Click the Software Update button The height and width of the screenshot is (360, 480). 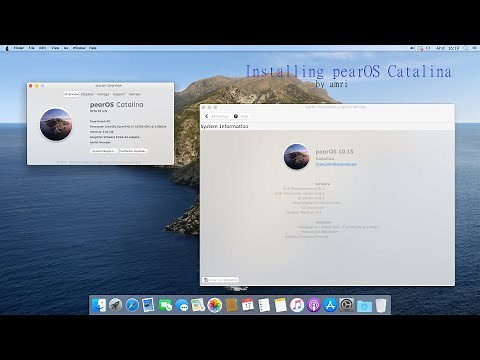point(133,151)
